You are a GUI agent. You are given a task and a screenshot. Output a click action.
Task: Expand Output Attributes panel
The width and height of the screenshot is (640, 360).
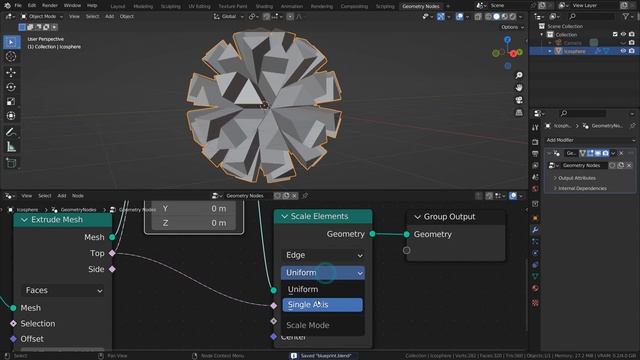(574, 178)
